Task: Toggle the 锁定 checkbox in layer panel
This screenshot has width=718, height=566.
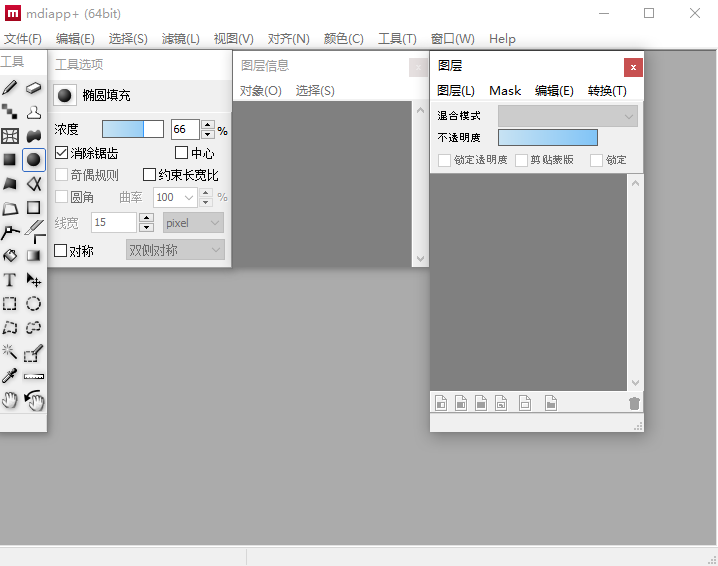Action: pos(596,160)
